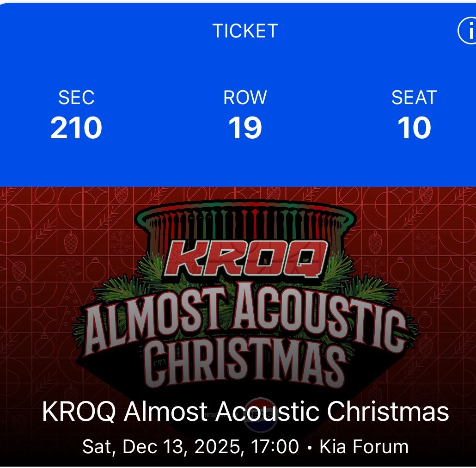Click section value 210
Image resolution: width=476 pixels, height=468 pixels.
pyautogui.click(x=77, y=127)
